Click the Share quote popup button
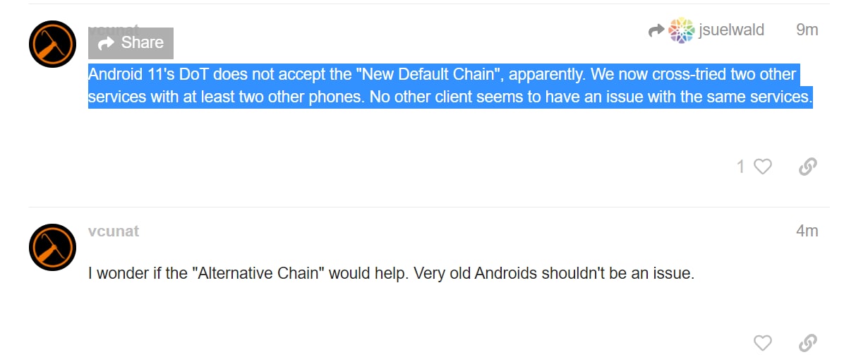The height and width of the screenshot is (355, 868). [131, 43]
